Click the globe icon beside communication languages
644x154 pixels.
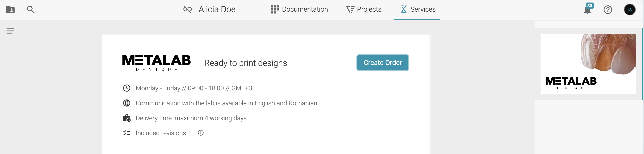[127, 103]
